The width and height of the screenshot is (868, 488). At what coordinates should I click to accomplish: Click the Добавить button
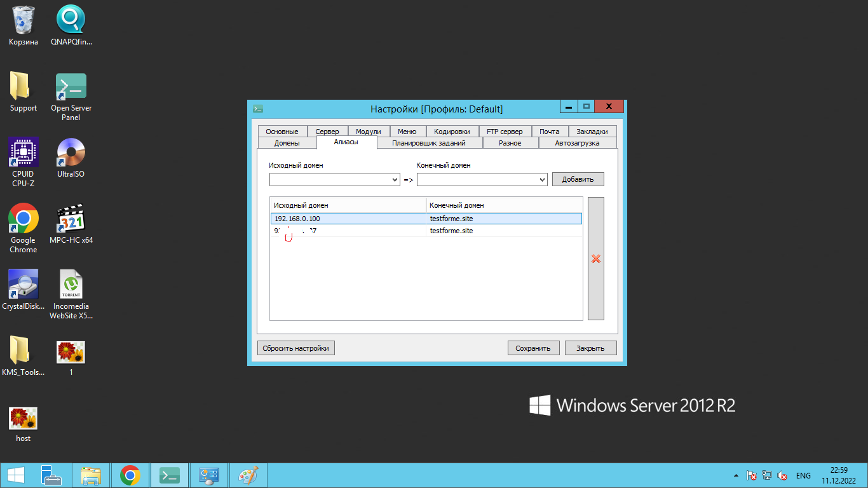click(x=578, y=179)
